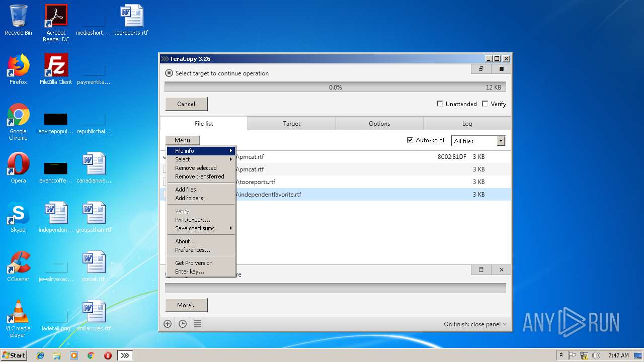Click the collapse panel icon beside the stop button

[x=481, y=69]
